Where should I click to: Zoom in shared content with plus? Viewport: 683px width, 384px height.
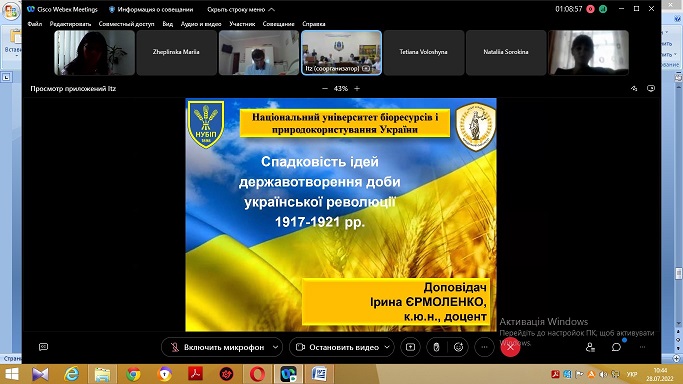357,88
